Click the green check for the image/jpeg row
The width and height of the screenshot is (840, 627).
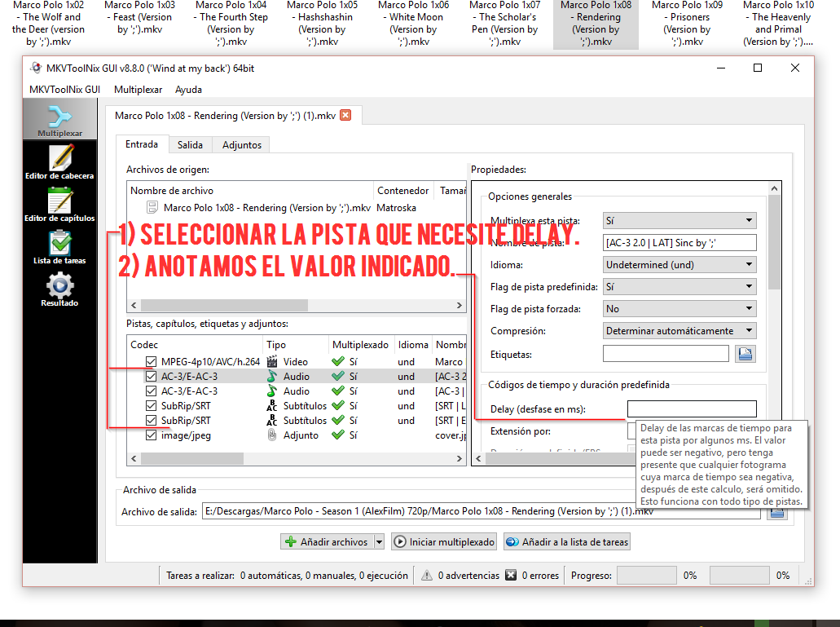[x=337, y=435]
